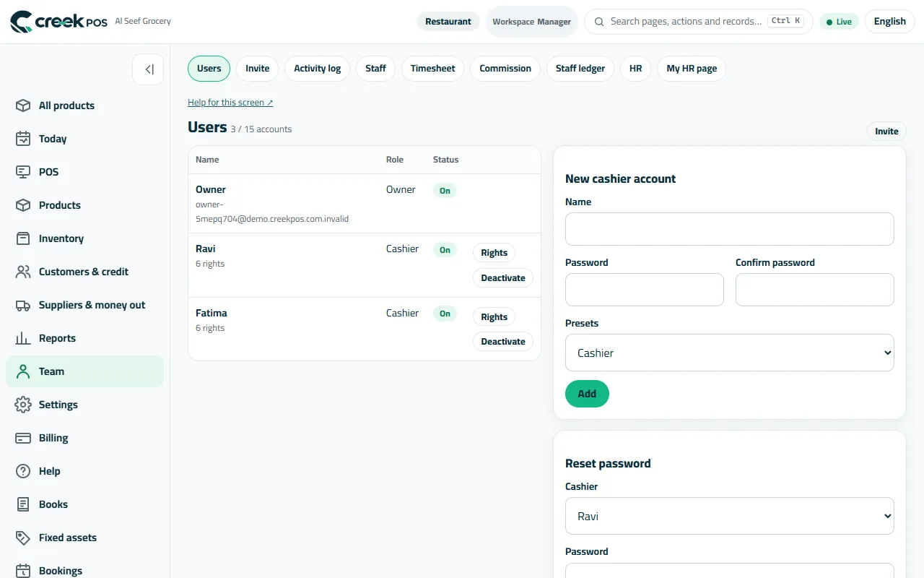
Task: Click the Reports bar chart icon
Action: (23, 338)
